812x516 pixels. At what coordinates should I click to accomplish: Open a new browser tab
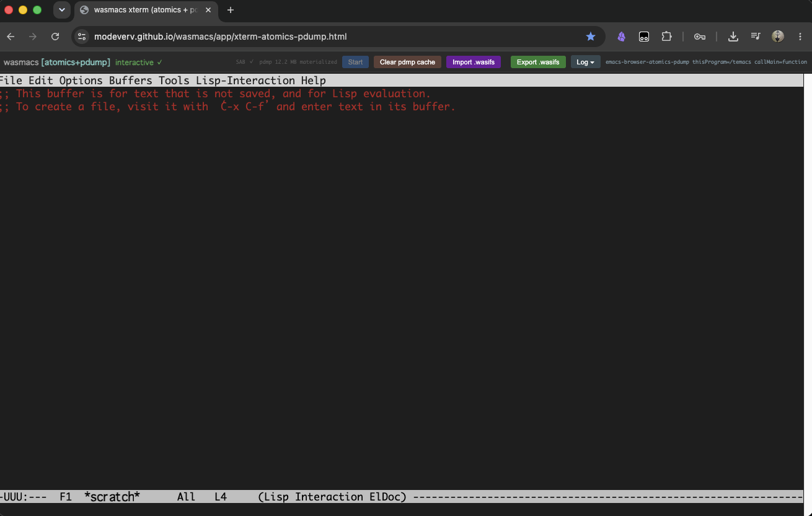231,10
